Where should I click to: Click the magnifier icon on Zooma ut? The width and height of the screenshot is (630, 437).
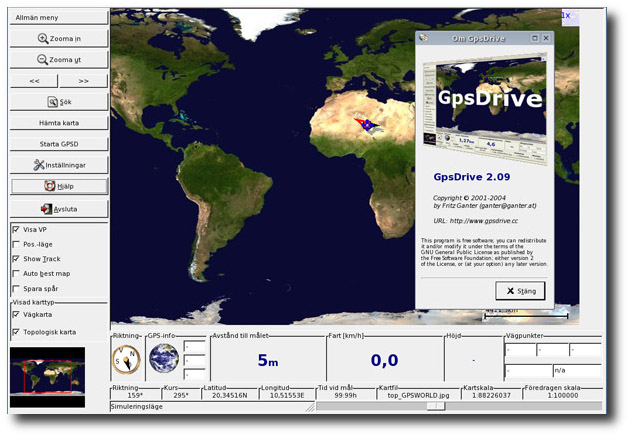[x=42, y=59]
